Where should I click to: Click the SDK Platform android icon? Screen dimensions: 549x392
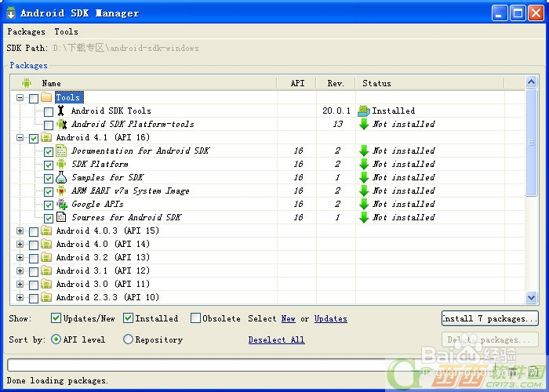(61, 164)
